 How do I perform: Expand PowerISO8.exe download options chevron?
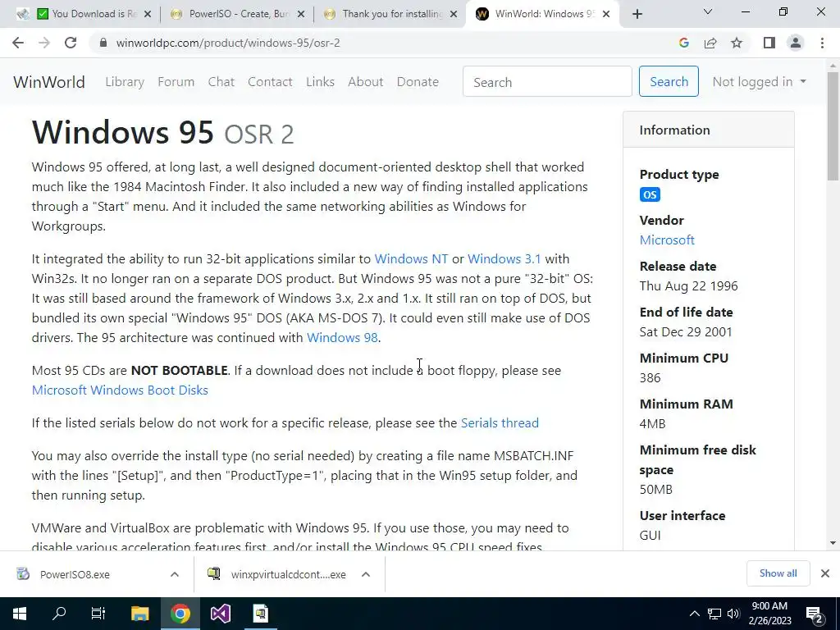coord(175,574)
